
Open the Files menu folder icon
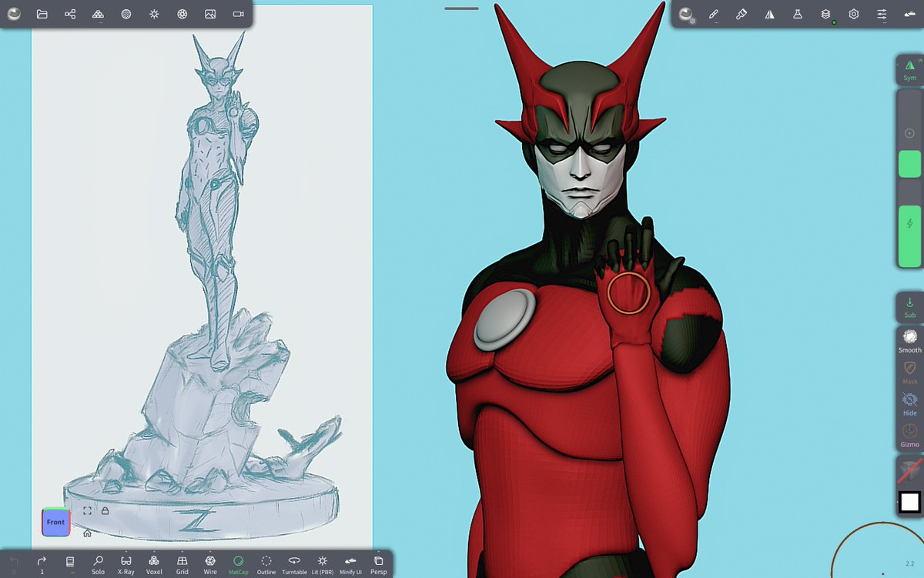pos(42,14)
